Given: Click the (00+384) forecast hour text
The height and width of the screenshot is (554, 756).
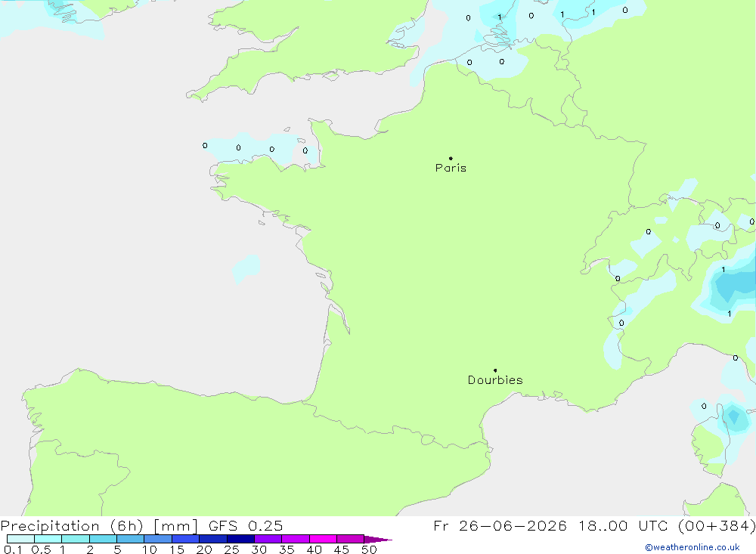Looking at the screenshot, I should tap(717, 526).
